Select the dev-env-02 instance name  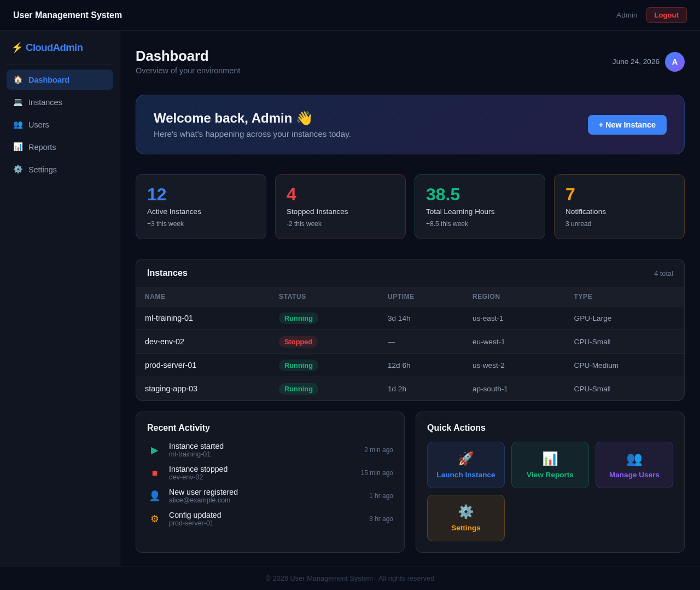[165, 342]
